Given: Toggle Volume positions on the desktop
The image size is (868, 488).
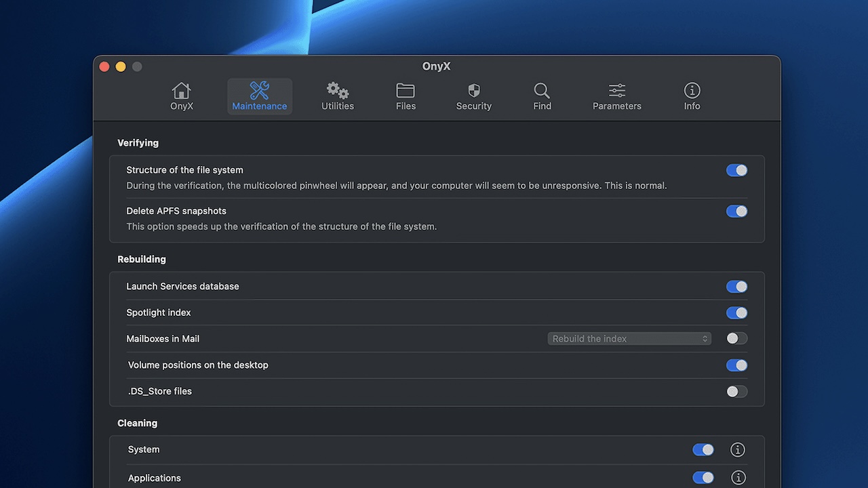Looking at the screenshot, I should click(736, 365).
